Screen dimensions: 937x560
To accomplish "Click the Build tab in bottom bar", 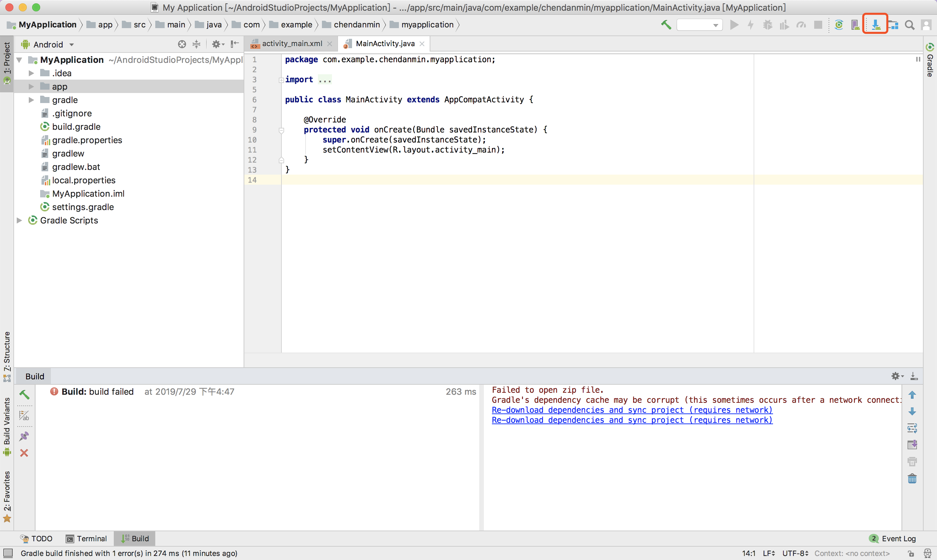I will [x=135, y=539].
